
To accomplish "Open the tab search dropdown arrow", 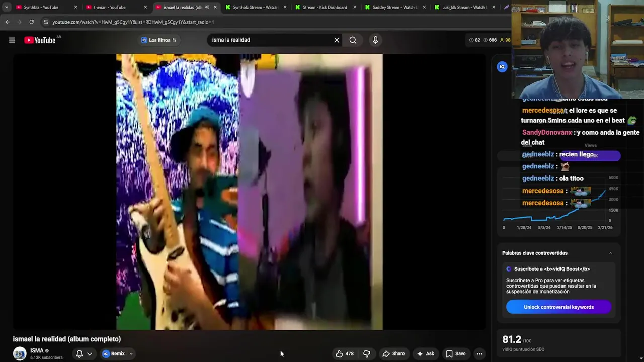I will click(x=6, y=7).
